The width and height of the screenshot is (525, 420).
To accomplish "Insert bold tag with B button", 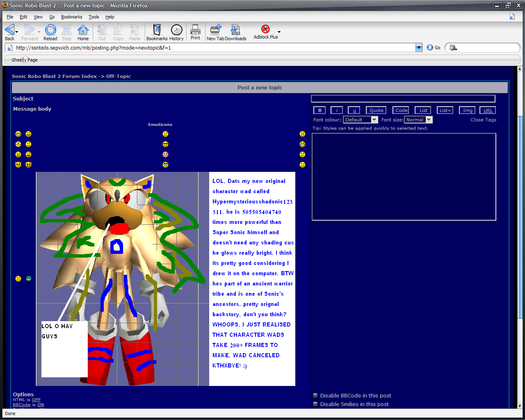I will [x=320, y=110].
